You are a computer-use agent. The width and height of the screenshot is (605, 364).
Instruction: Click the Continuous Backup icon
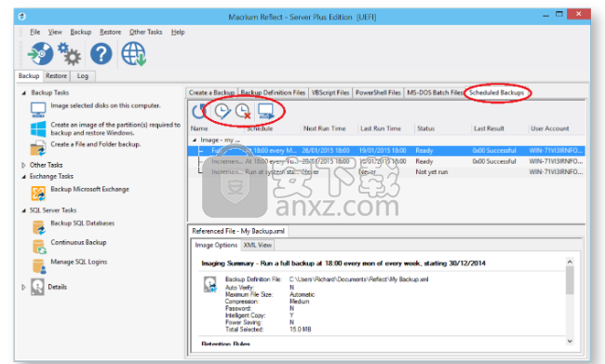[39, 247]
